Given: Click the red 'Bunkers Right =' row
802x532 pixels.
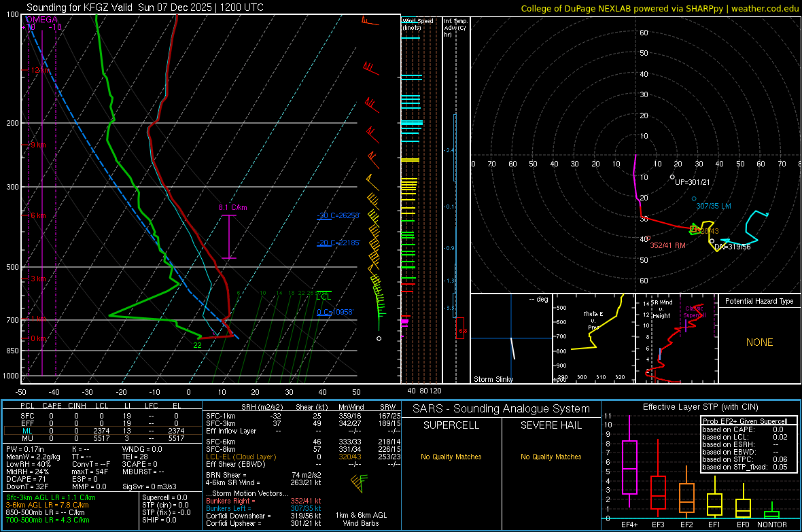Looking at the screenshot, I should (x=264, y=501).
